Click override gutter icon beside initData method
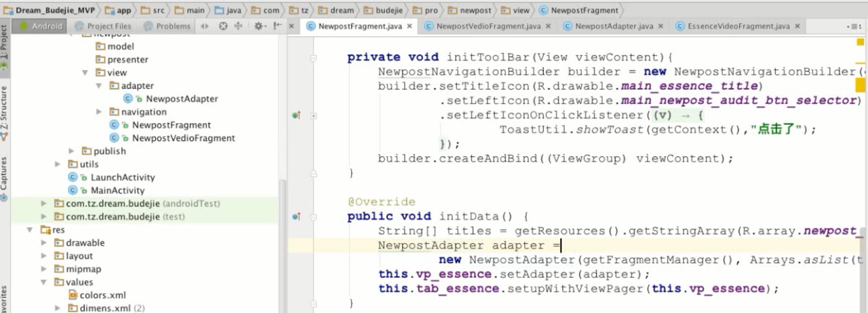 [x=296, y=217]
